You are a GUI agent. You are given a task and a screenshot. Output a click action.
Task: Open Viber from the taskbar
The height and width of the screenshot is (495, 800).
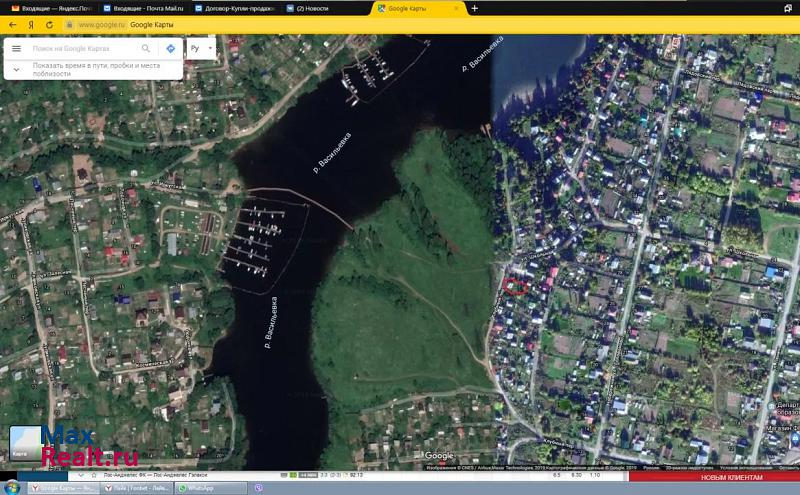[260, 488]
